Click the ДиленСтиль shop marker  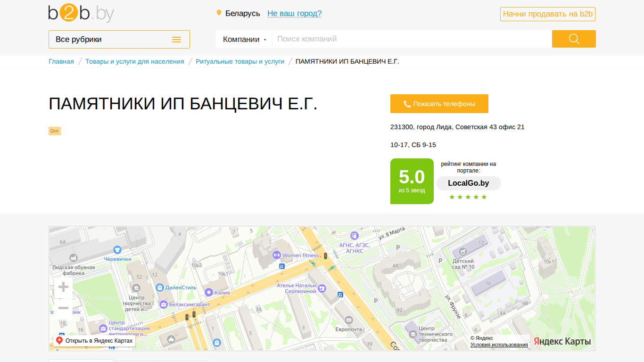point(159,287)
